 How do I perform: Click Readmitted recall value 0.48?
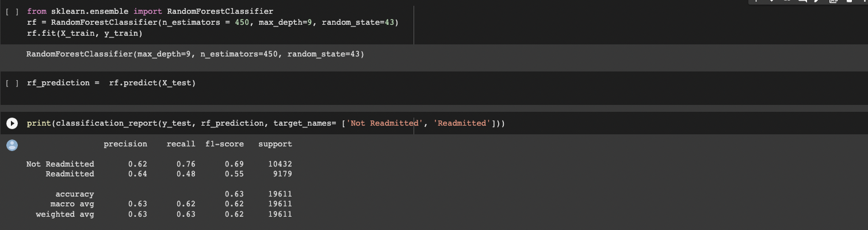tap(186, 174)
